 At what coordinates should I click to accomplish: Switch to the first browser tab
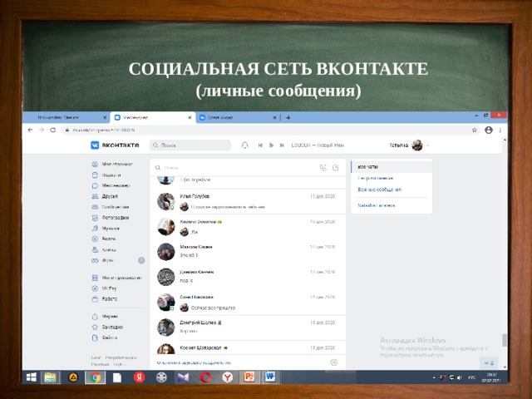coord(66,117)
